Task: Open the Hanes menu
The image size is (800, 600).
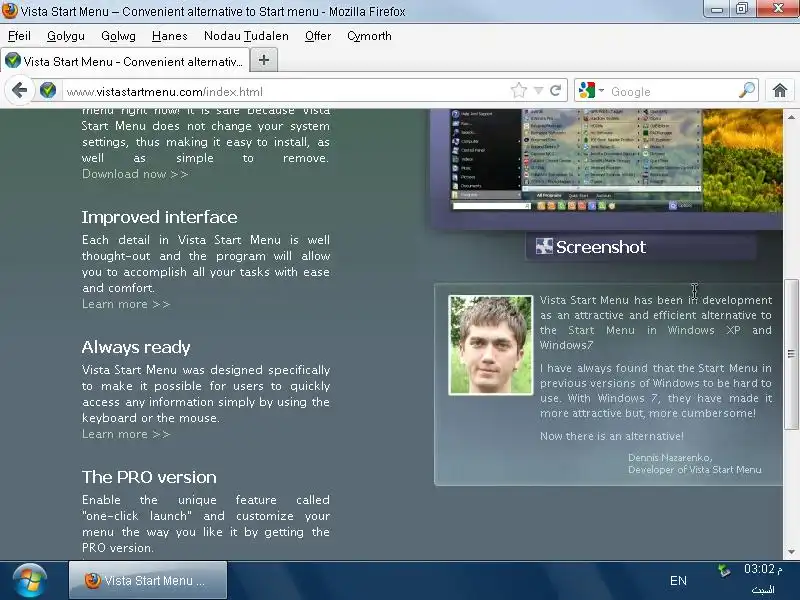Action: coord(169,36)
